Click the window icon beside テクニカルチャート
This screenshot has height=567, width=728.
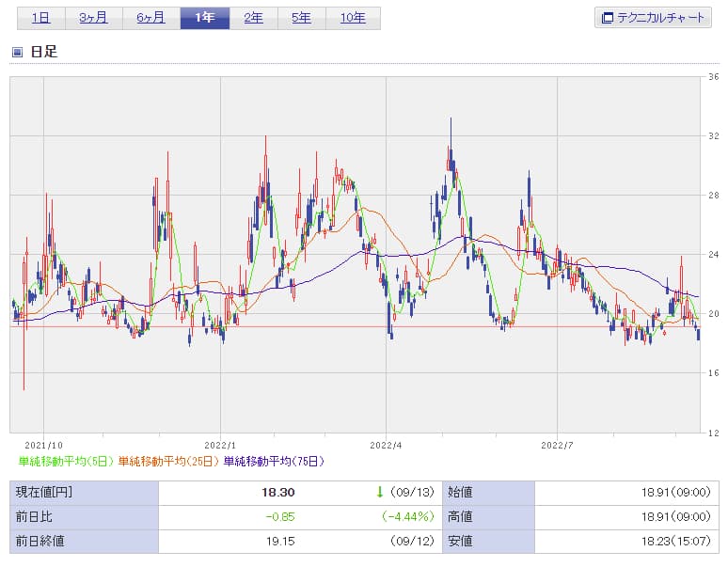pyautogui.click(x=608, y=18)
